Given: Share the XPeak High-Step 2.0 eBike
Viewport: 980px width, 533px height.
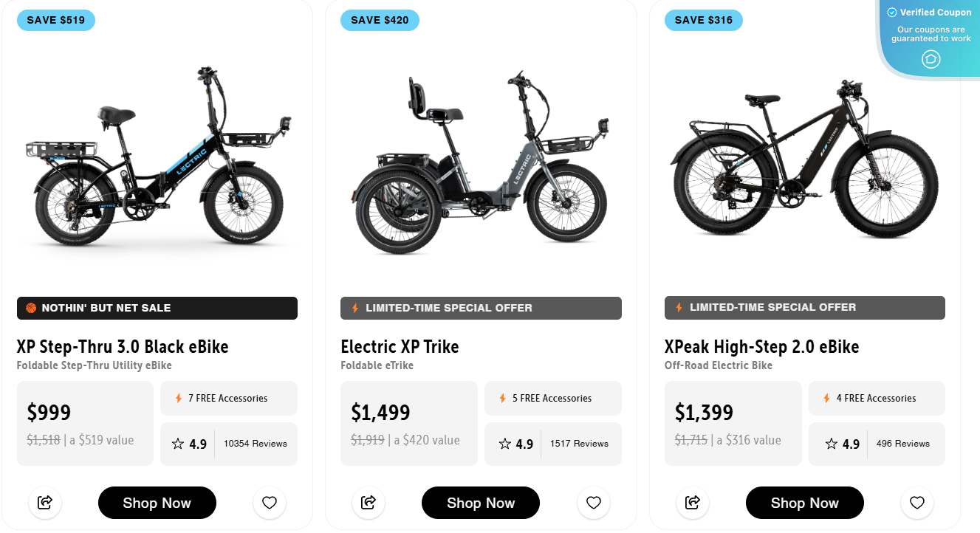Looking at the screenshot, I should (692, 503).
